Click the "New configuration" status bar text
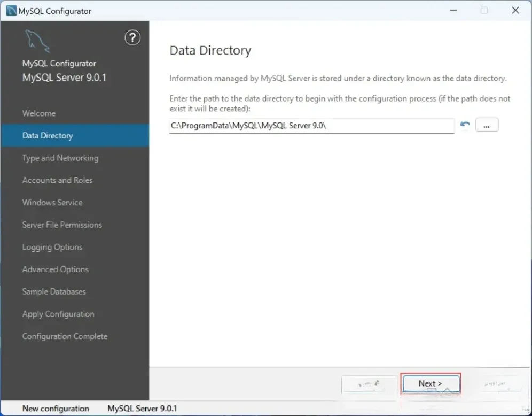This screenshot has width=532, height=416. click(x=56, y=409)
